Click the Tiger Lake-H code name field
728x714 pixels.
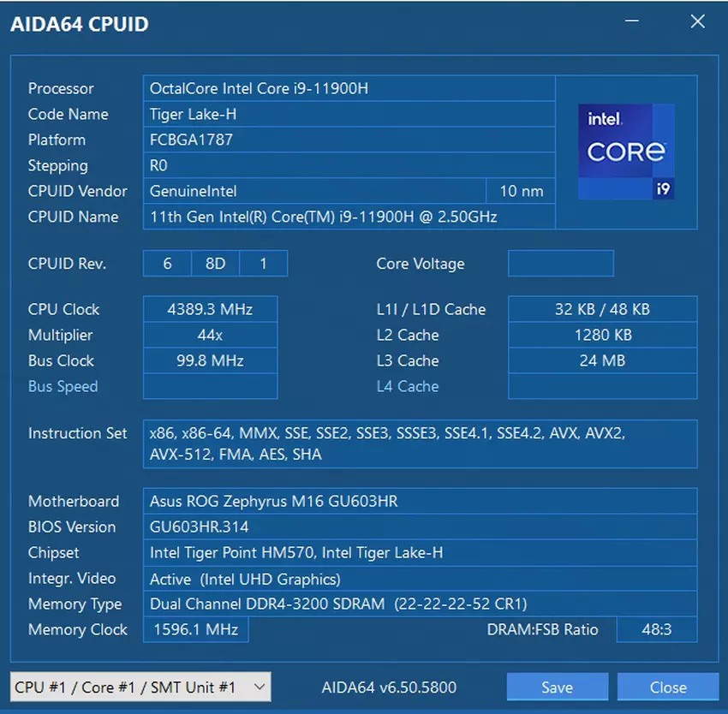[349, 114]
